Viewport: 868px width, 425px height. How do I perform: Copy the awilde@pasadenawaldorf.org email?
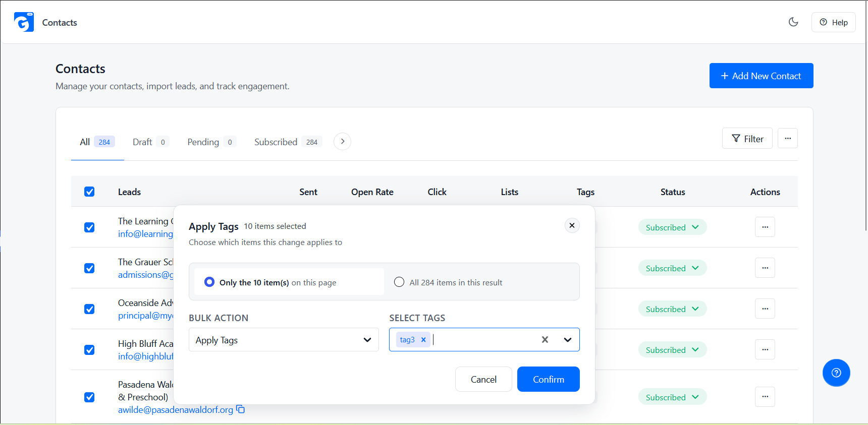pyautogui.click(x=241, y=409)
